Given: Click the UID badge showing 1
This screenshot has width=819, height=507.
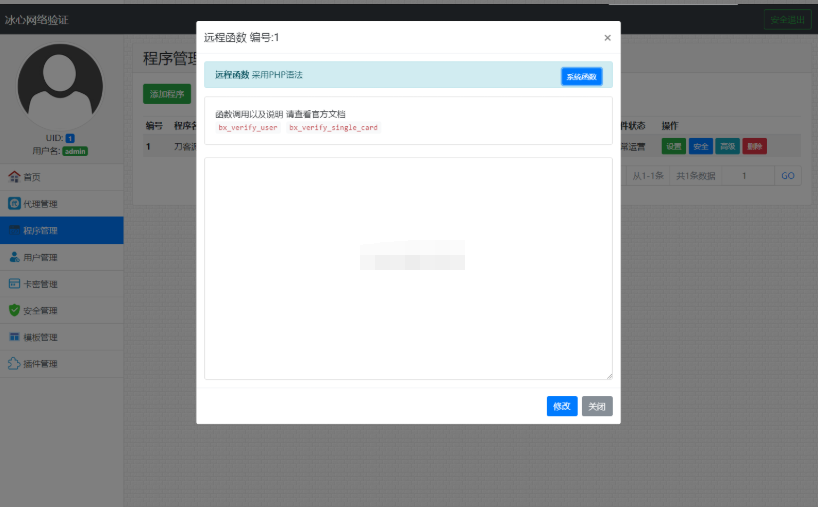Looking at the screenshot, I should (x=70, y=138).
